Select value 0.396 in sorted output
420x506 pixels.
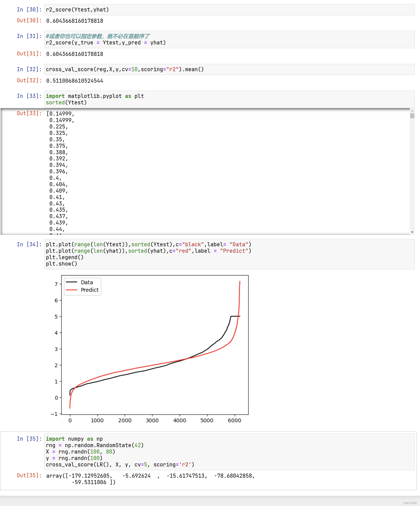57,171
